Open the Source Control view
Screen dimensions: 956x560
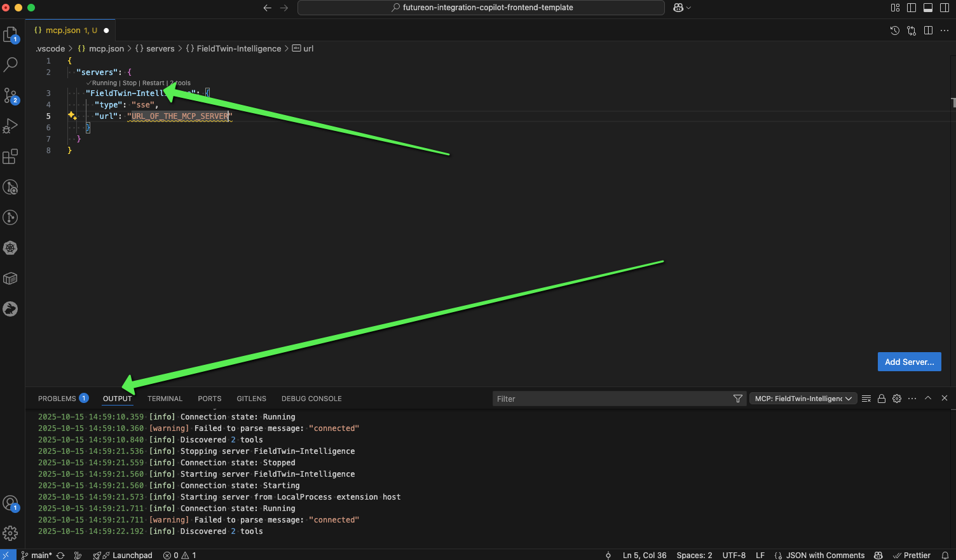[x=11, y=95]
